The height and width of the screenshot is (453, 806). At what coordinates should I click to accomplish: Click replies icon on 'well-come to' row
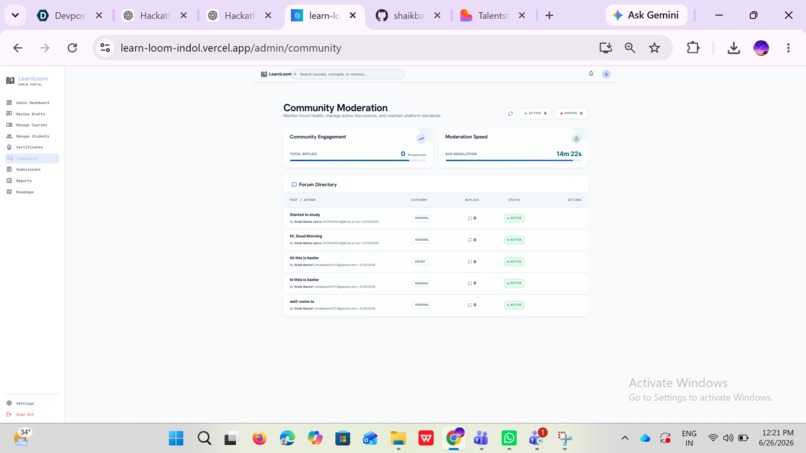tap(470, 305)
